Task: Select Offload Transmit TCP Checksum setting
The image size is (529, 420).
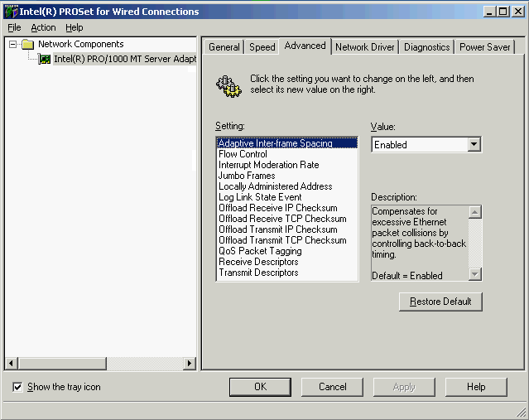Action: [287, 240]
